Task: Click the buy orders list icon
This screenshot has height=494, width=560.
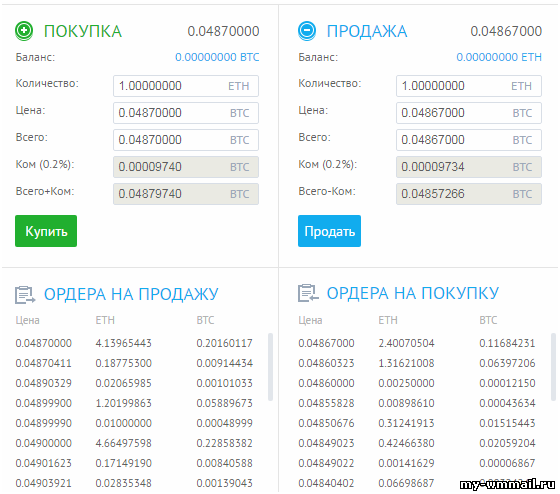Action: coord(308,293)
